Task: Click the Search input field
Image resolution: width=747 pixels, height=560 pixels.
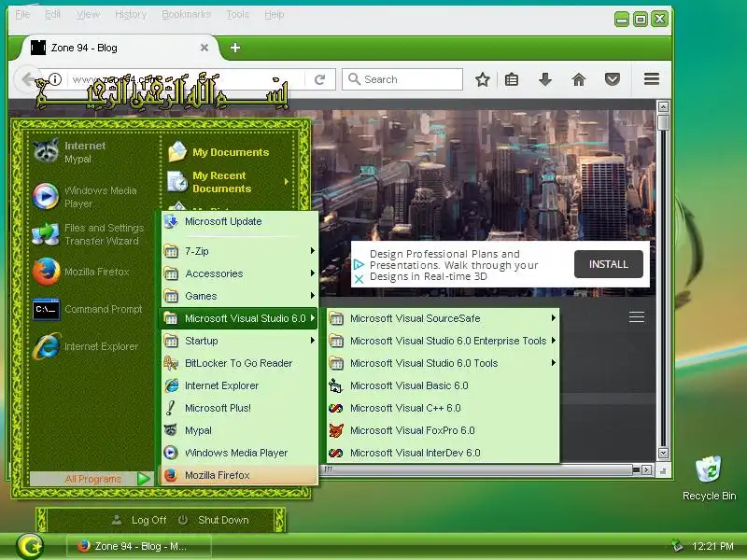Action: click(402, 79)
